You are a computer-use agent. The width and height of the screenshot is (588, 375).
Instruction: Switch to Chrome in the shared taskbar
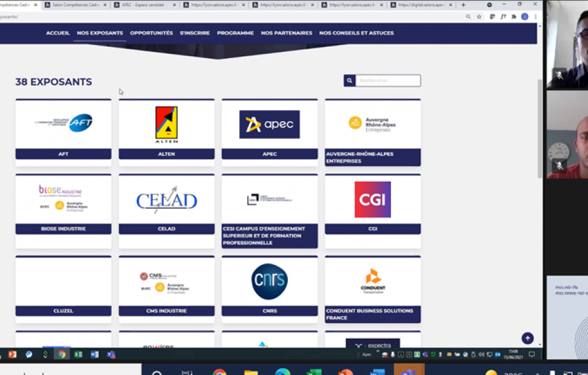coord(61,354)
